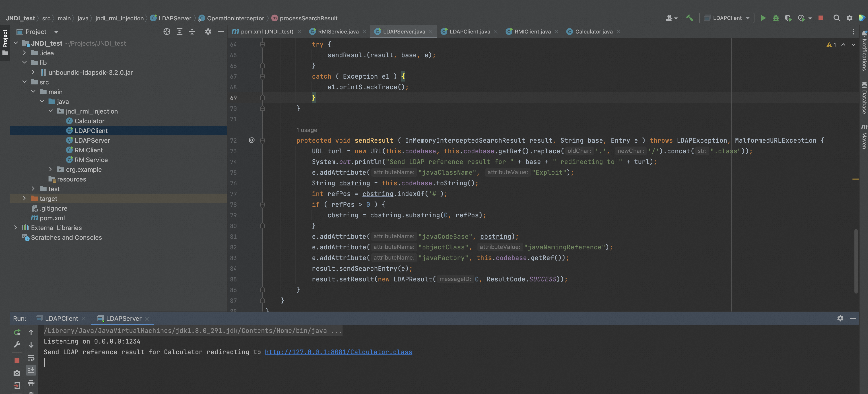Collapse the lib folder
The height and width of the screenshot is (394, 868).
[24, 62]
